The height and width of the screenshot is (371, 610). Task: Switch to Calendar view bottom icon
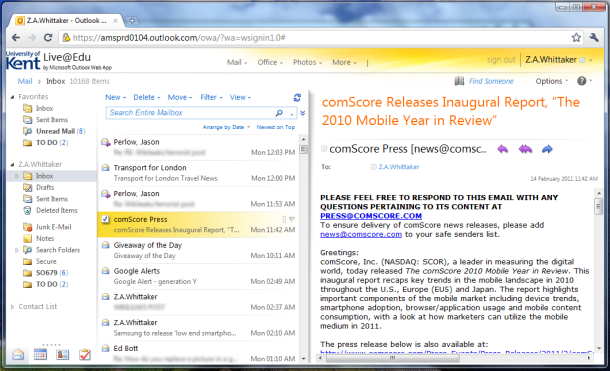point(40,354)
